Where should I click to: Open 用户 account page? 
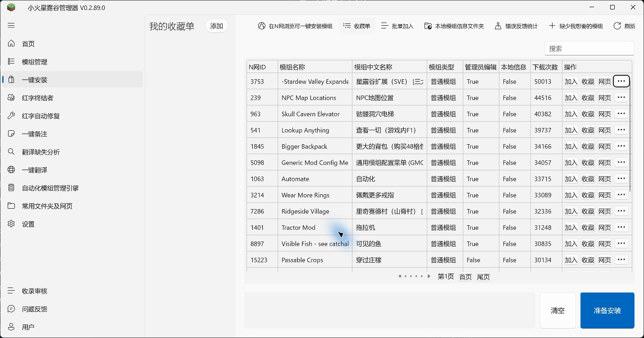coord(73,327)
